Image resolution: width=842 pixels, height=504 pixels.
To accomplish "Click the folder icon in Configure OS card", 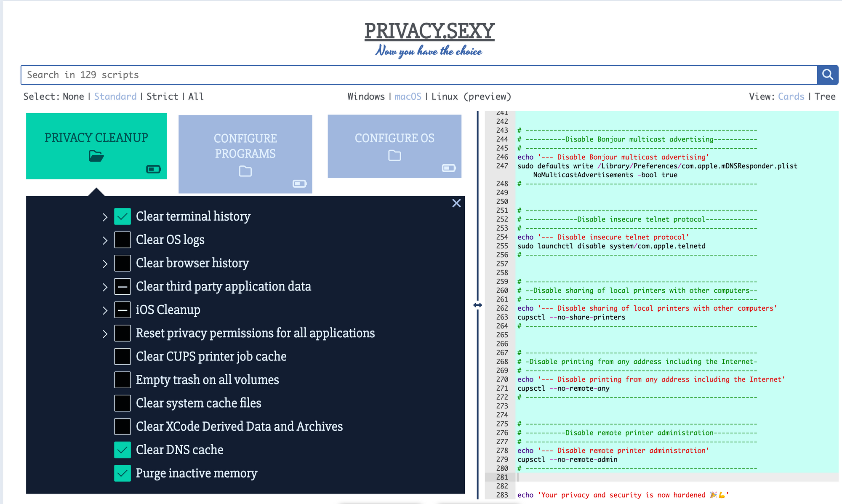I will pyautogui.click(x=394, y=156).
